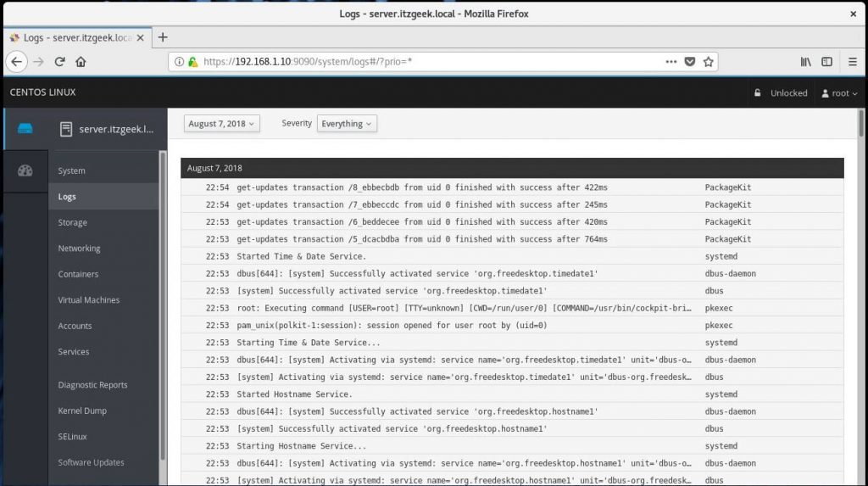Toggle the Firefox sidebar icon

(x=826, y=62)
